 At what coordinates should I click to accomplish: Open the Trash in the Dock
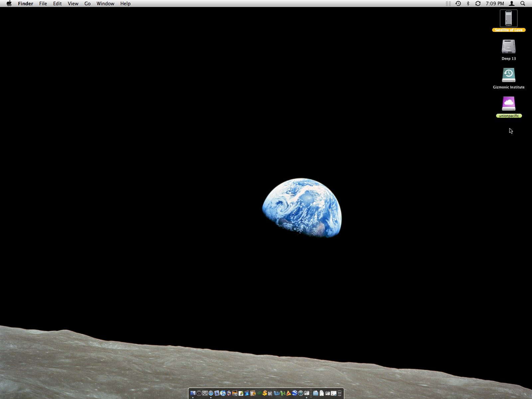tap(339, 393)
